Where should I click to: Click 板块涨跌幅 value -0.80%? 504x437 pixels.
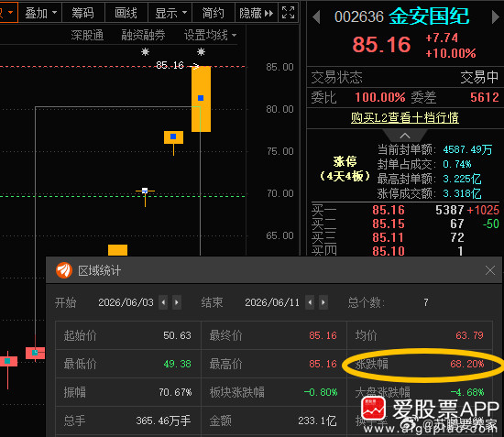[x=321, y=392]
